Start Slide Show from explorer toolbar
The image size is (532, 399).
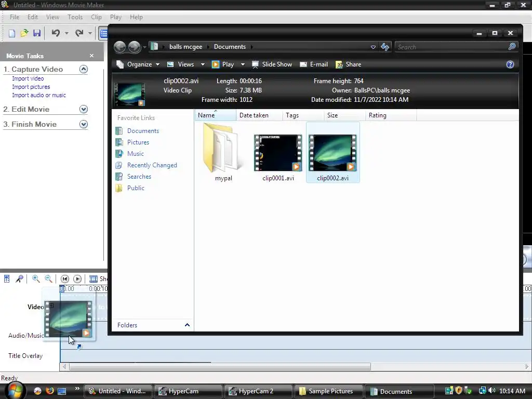272,64
